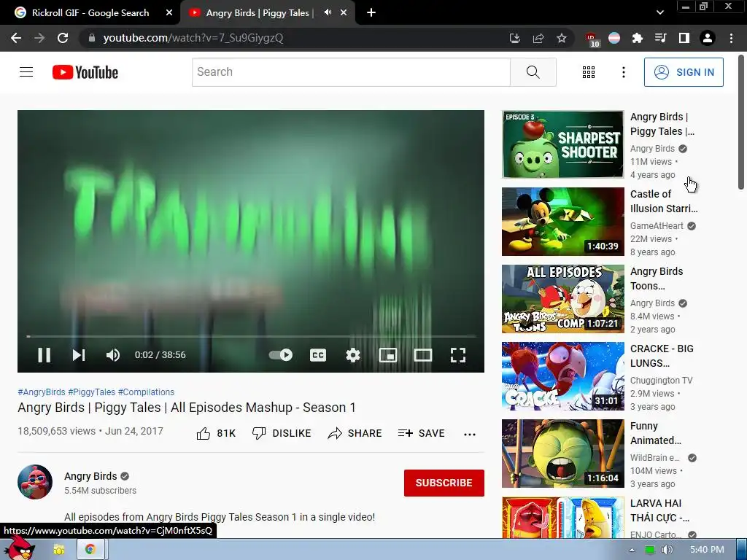Open Angry Birds Toons All Episodes thumbnail
Viewport: 747px width, 560px height.
(x=562, y=298)
